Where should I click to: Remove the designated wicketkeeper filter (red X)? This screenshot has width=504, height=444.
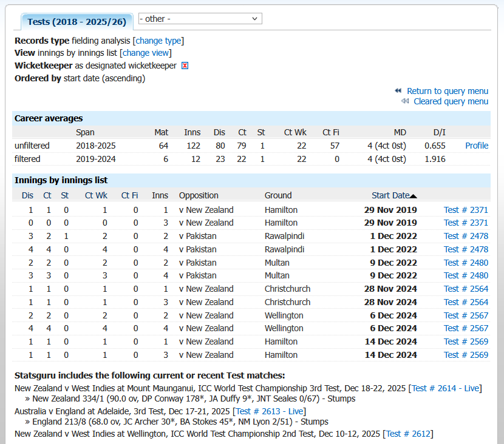[185, 66]
